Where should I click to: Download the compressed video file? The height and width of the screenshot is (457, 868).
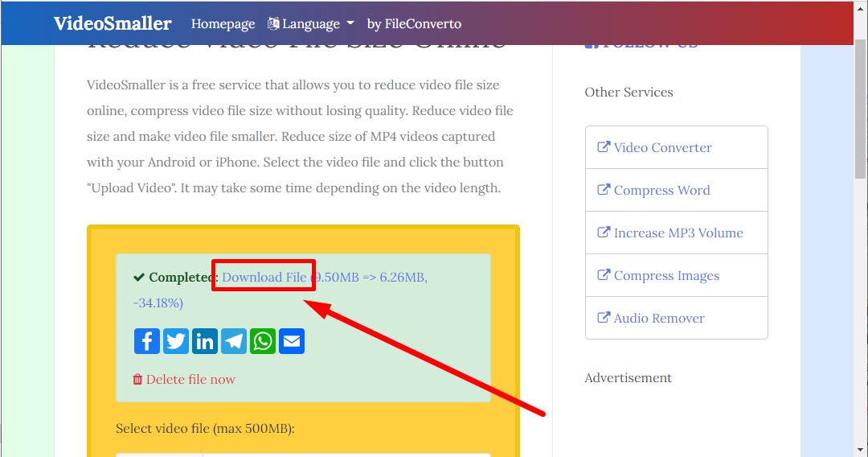point(264,278)
